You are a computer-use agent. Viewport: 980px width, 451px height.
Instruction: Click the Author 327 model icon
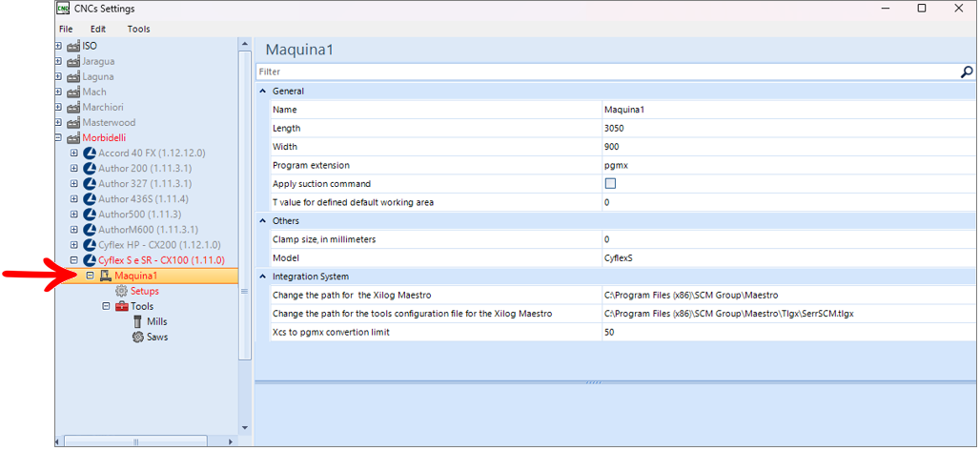(x=90, y=184)
